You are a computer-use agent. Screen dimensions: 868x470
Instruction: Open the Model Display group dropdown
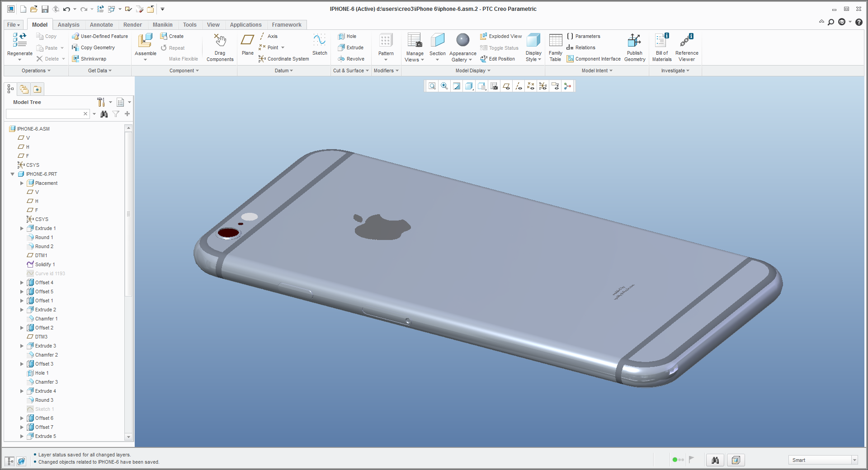click(488, 70)
